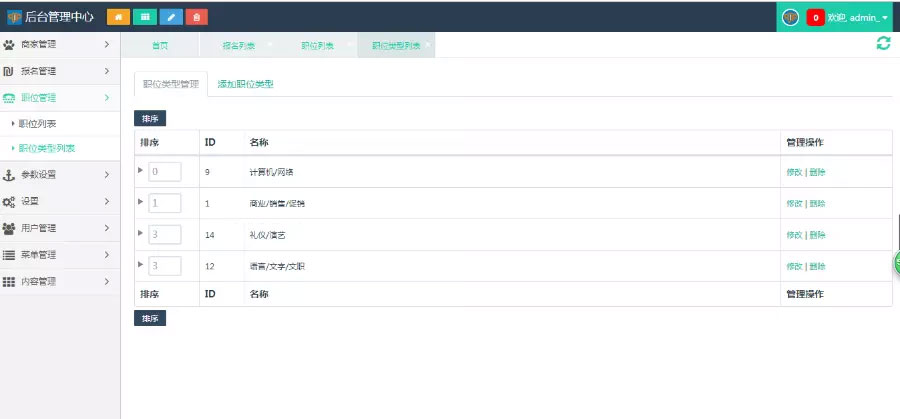The height and width of the screenshot is (419, 900).
Task: Expand 商家管理 with its chevron arrow
Action: pyautogui.click(x=107, y=44)
